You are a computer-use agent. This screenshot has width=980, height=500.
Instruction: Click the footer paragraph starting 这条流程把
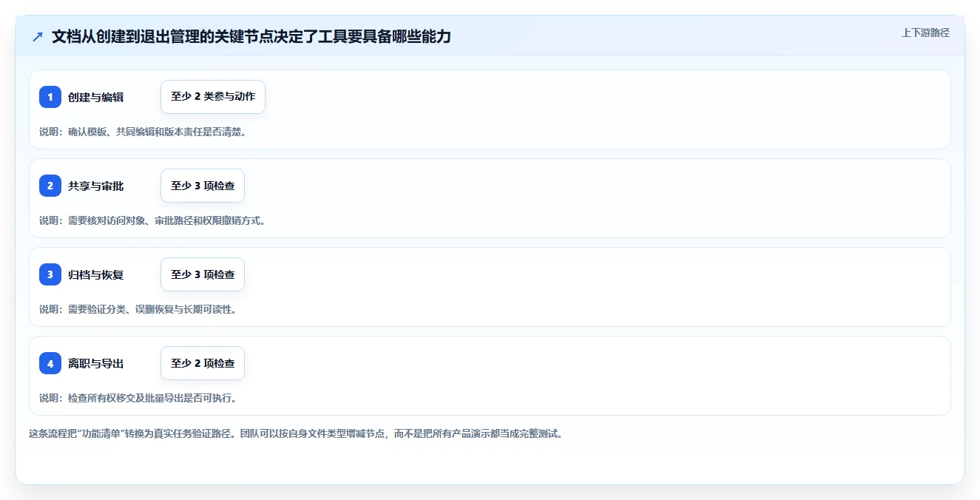(x=296, y=433)
